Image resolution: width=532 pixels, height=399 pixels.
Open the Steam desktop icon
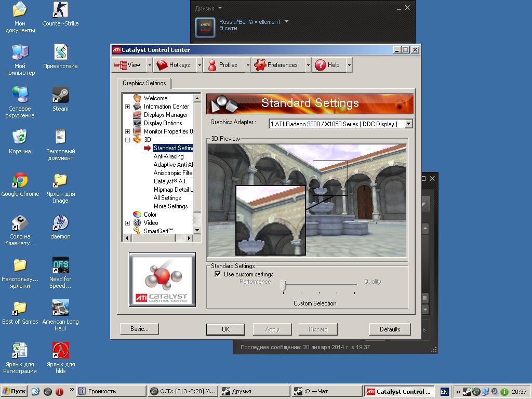pos(60,99)
